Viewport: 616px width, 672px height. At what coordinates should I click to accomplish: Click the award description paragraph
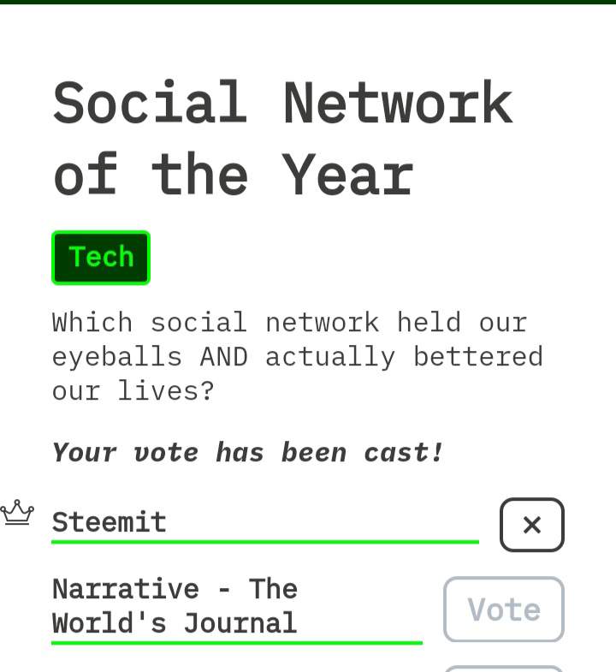tap(298, 357)
